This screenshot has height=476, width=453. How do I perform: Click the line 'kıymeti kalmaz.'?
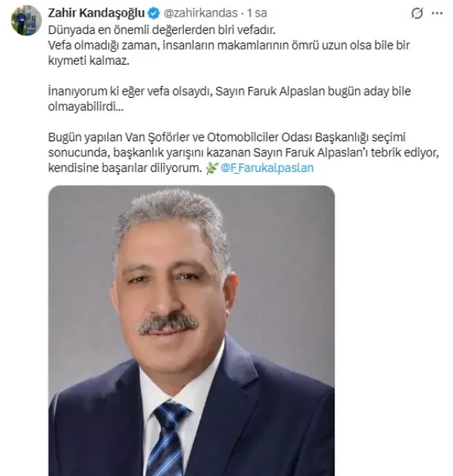(88, 61)
